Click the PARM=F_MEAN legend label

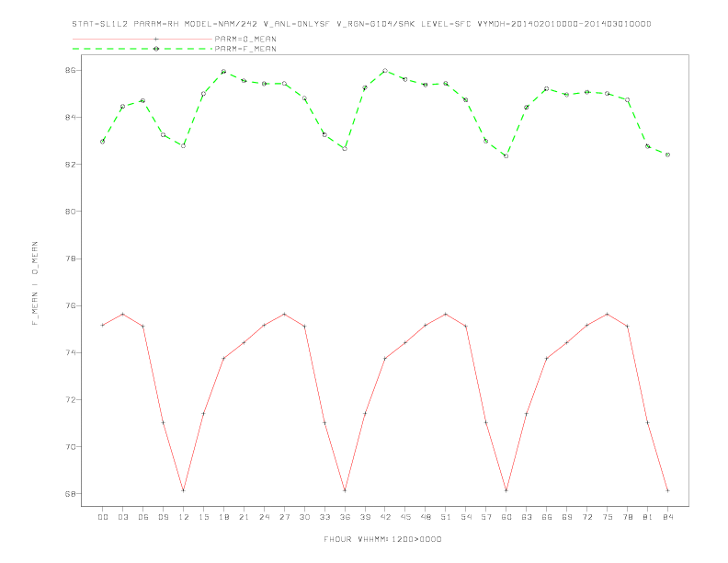pyautogui.click(x=245, y=49)
